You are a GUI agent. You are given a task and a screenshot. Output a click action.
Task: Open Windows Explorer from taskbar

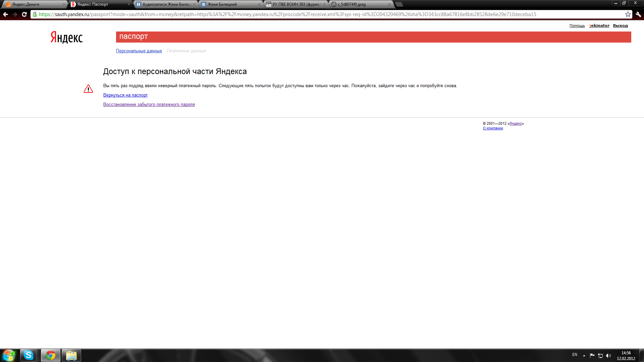click(71, 355)
